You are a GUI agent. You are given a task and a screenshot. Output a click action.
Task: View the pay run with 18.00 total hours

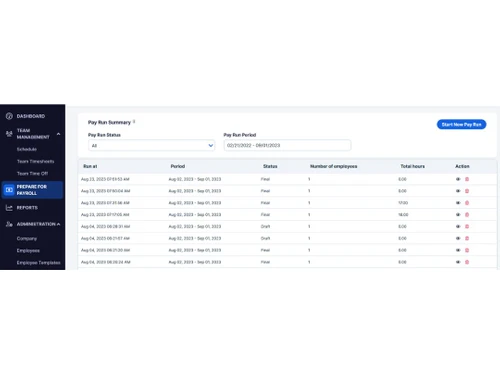point(458,215)
